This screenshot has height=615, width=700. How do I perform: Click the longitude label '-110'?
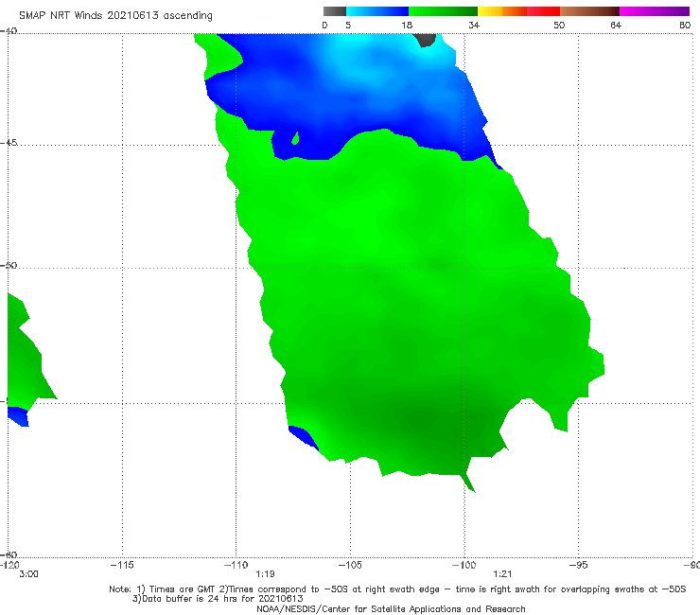pyautogui.click(x=236, y=565)
